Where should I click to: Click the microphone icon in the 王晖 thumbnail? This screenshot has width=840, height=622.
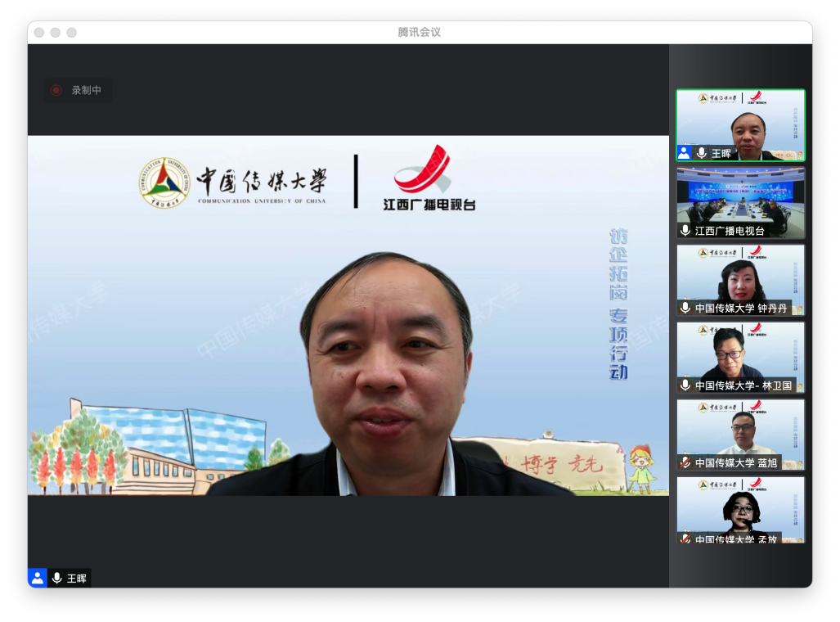(x=701, y=153)
